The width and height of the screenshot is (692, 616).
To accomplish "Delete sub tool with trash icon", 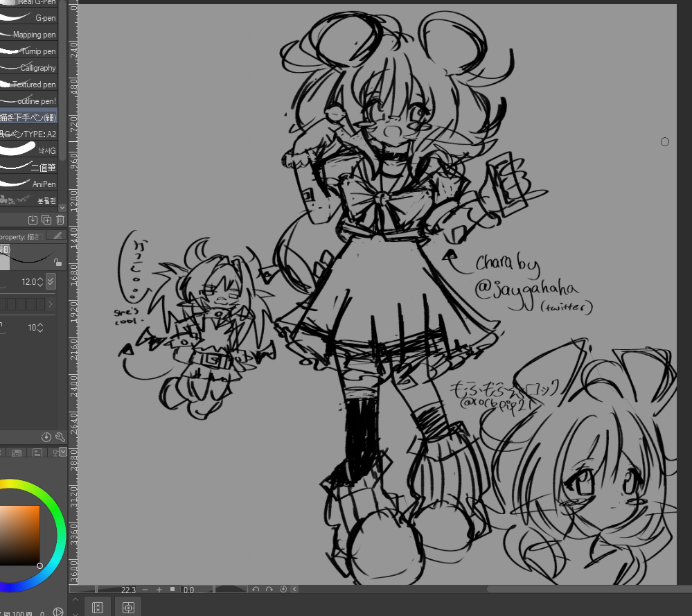I will (x=60, y=220).
